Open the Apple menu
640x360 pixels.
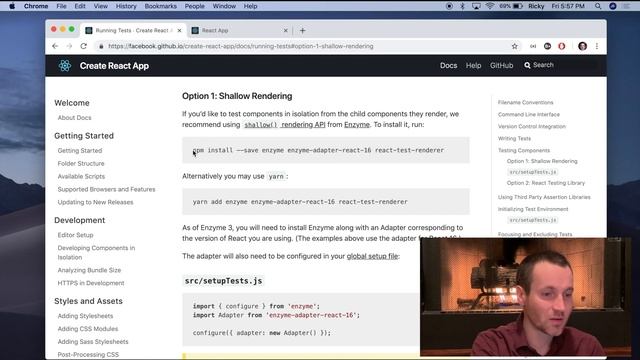pyautogui.click(x=12, y=6)
